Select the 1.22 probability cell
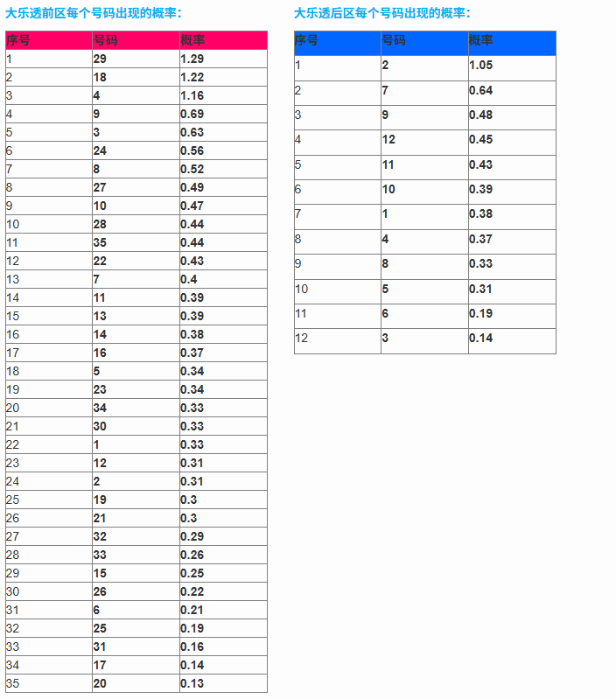616x699 pixels. pos(192,77)
